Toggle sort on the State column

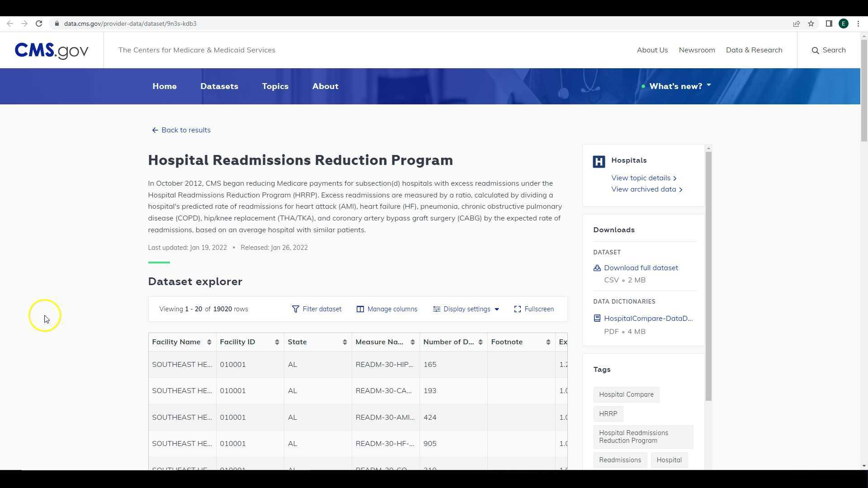(344, 342)
